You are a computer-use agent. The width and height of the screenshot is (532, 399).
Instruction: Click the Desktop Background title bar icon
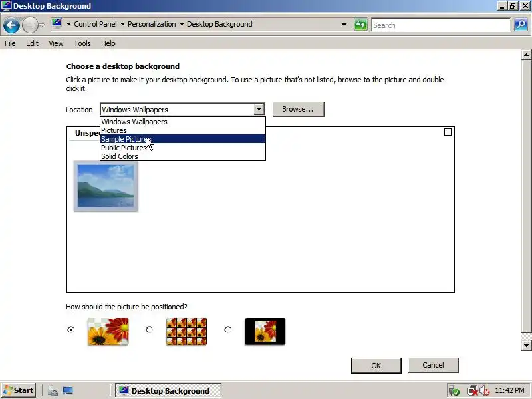[x=6, y=6]
